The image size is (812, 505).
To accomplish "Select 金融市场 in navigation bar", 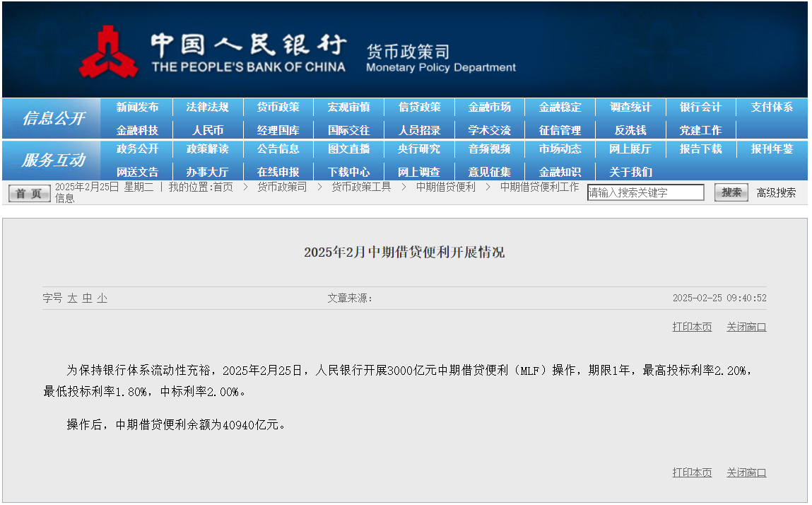I will 490,108.
